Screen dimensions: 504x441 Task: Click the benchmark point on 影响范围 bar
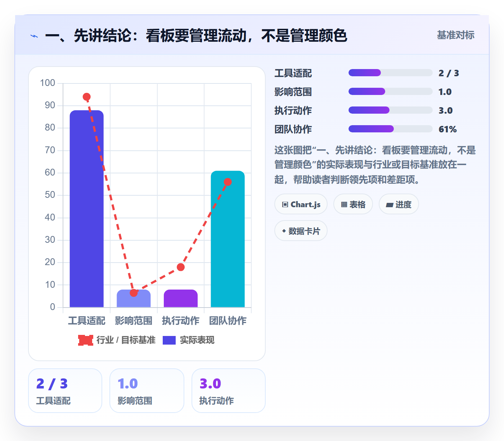point(134,293)
